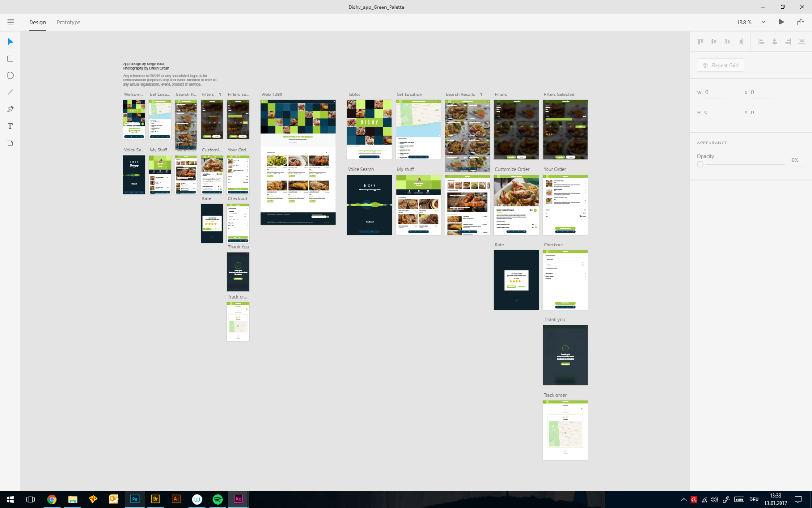Select the Pen tool
Viewport: 812px width, 508px height.
10,109
